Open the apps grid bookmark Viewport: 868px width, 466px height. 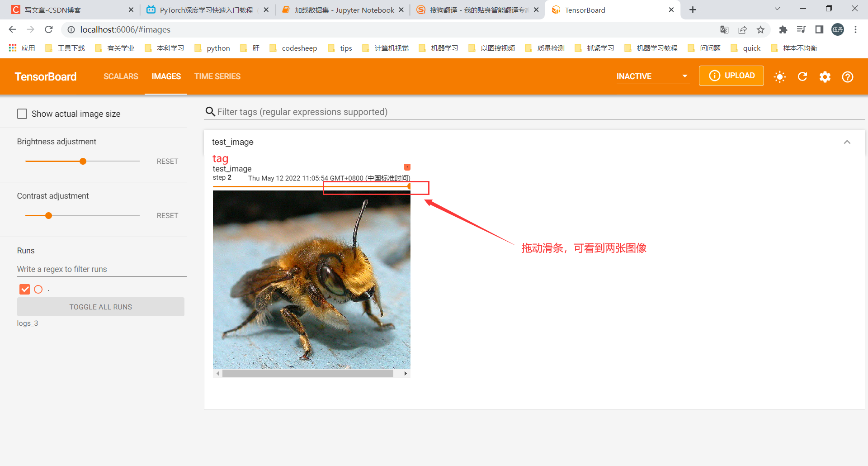click(21, 48)
